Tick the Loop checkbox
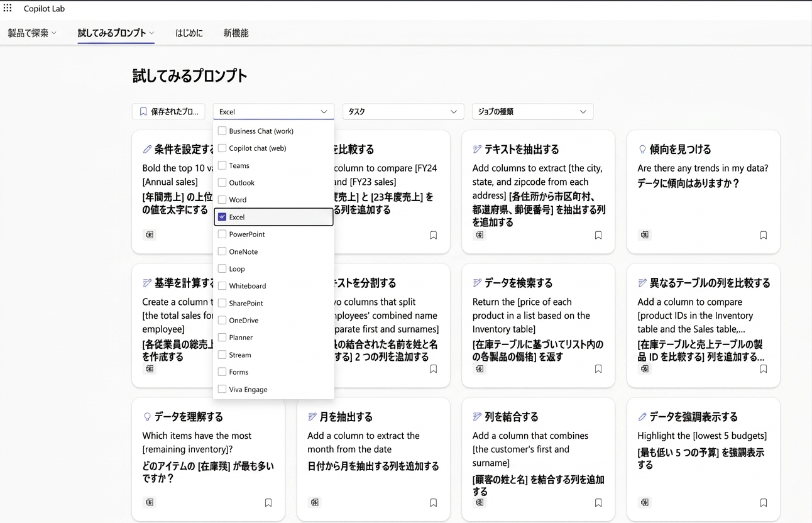Image resolution: width=812 pixels, height=523 pixels. point(222,268)
